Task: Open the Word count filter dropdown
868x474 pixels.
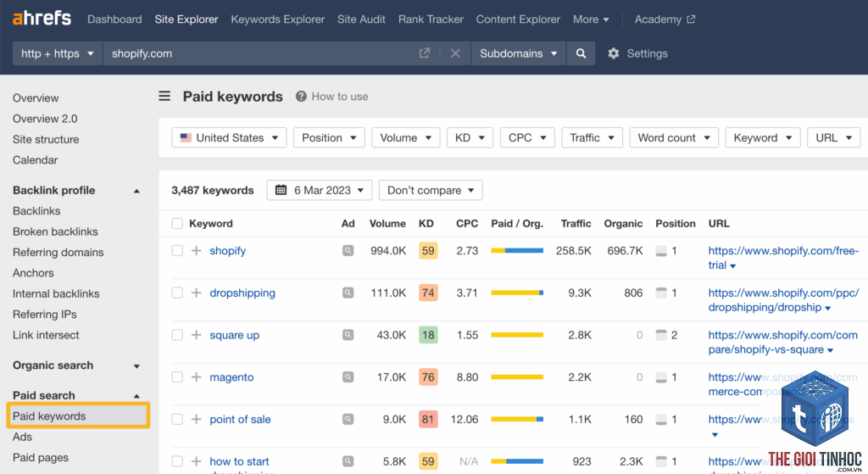Action: point(674,138)
